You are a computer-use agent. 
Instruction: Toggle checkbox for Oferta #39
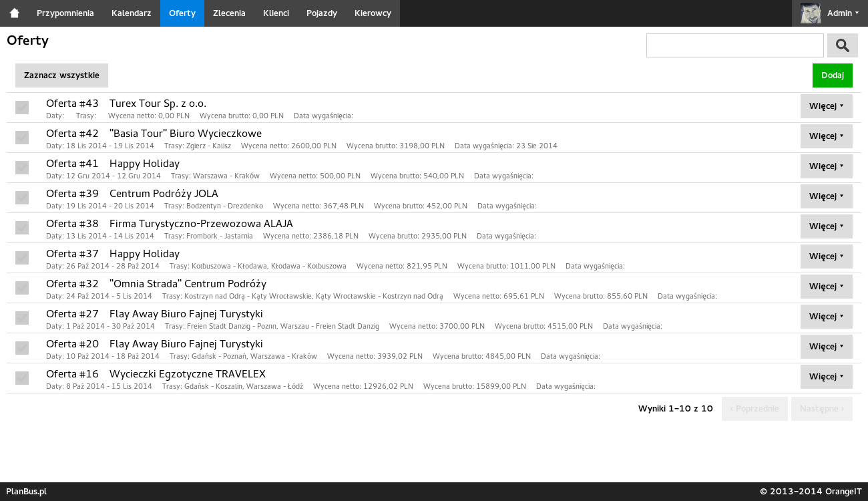(x=22, y=198)
